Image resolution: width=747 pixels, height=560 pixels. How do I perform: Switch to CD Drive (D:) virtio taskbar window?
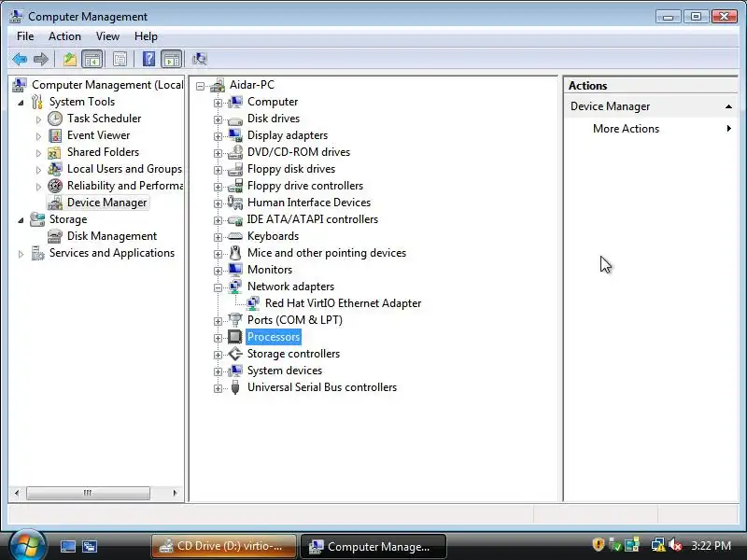(x=224, y=546)
